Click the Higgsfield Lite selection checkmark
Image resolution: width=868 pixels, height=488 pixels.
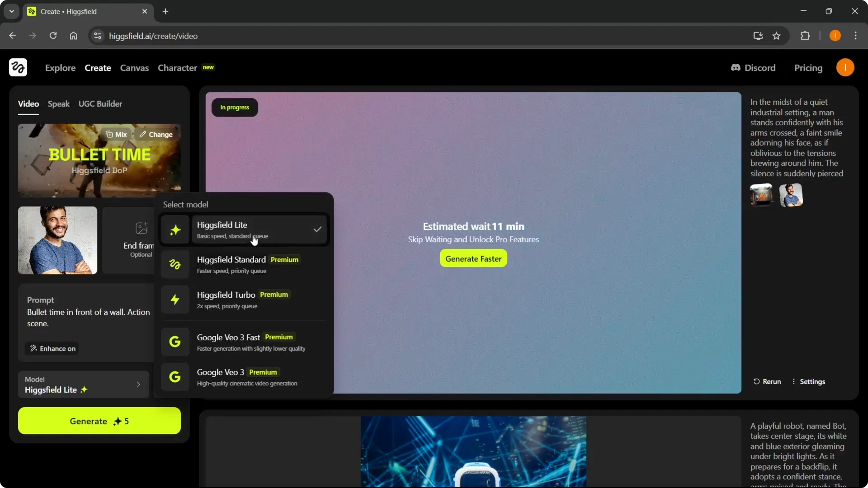(x=317, y=229)
